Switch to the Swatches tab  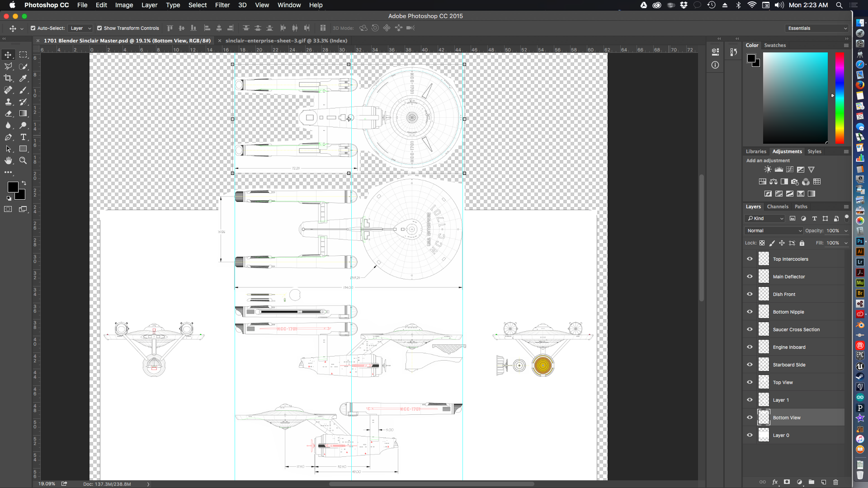pos(775,45)
